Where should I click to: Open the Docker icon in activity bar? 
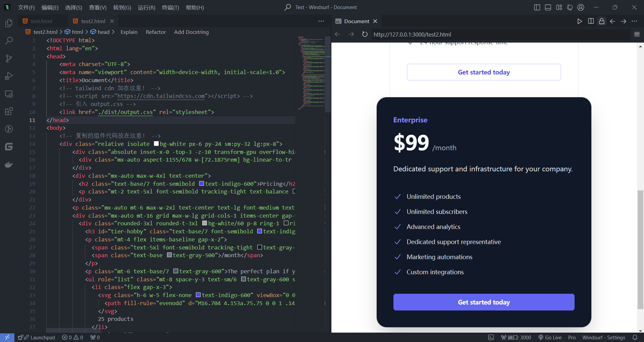(9, 165)
